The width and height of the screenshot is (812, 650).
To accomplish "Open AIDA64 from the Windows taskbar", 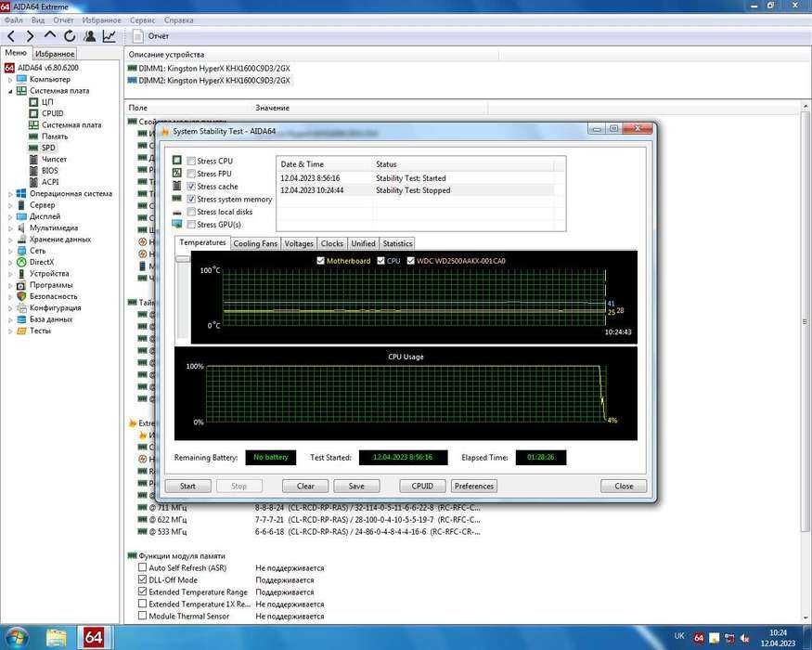I will tap(94, 636).
